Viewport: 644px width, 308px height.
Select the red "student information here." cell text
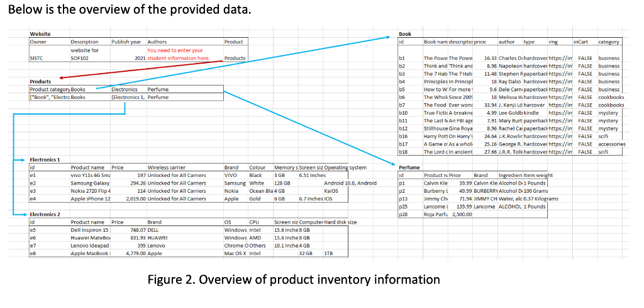point(179,58)
